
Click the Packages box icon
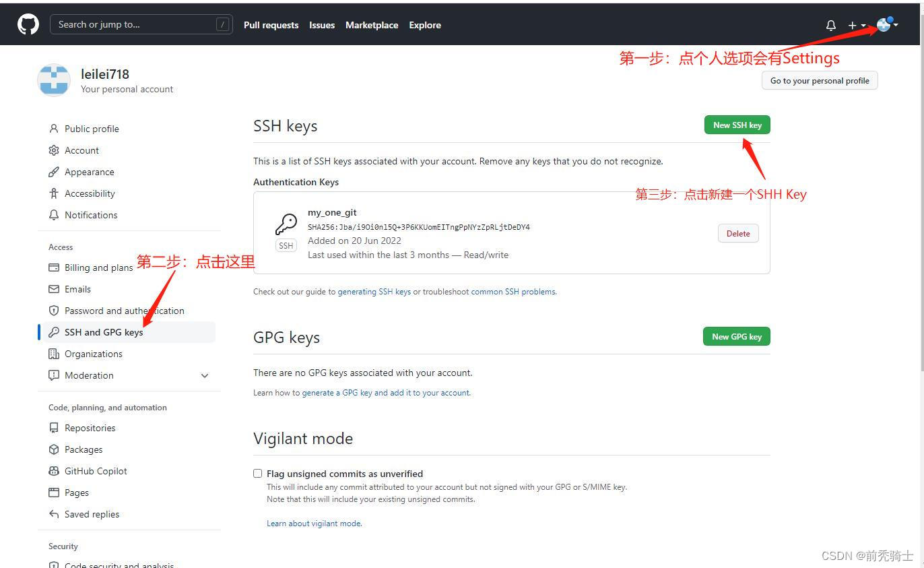pyautogui.click(x=54, y=449)
